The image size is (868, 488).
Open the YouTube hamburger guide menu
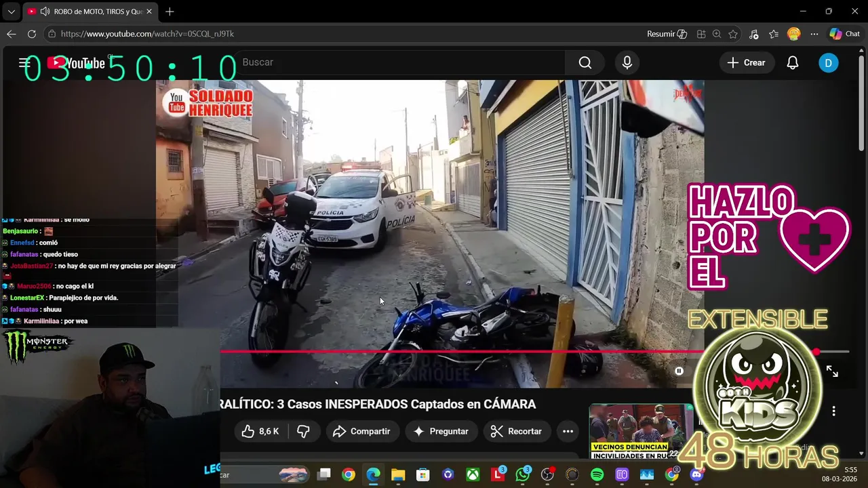coord(24,63)
